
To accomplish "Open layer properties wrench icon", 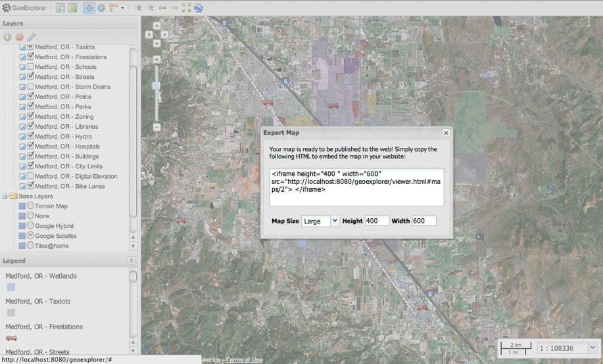I will pos(31,37).
